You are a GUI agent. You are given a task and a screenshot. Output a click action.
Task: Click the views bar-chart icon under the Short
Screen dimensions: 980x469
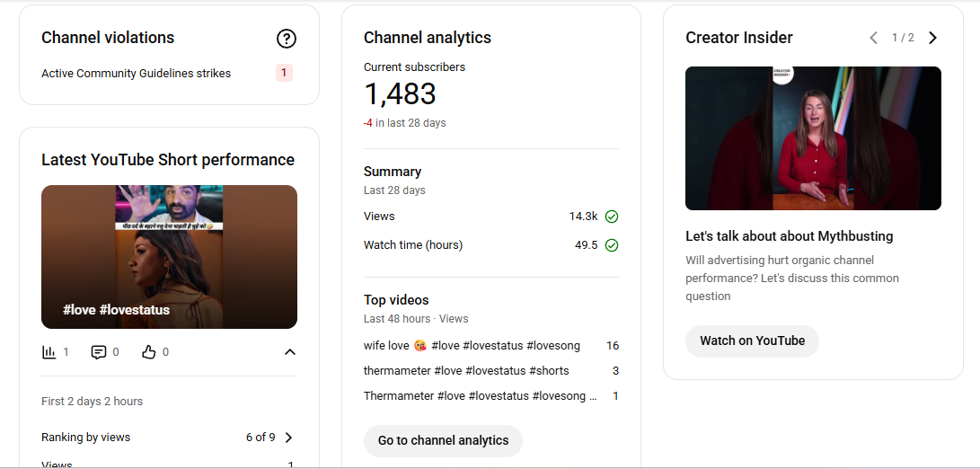pos(49,352)
